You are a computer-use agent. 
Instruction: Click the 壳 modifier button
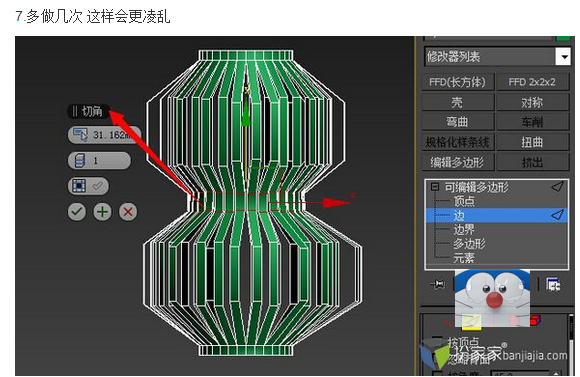click(x=458, y=102)
